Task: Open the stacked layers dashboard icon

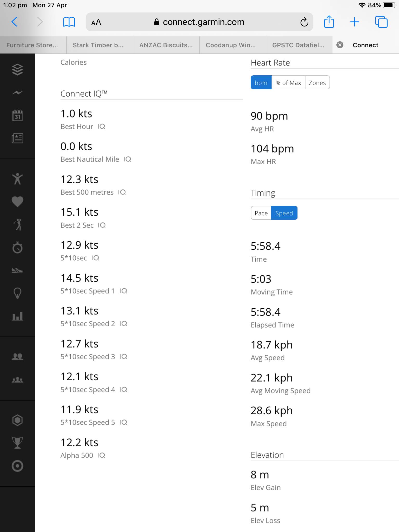Action: click(17, 70)
